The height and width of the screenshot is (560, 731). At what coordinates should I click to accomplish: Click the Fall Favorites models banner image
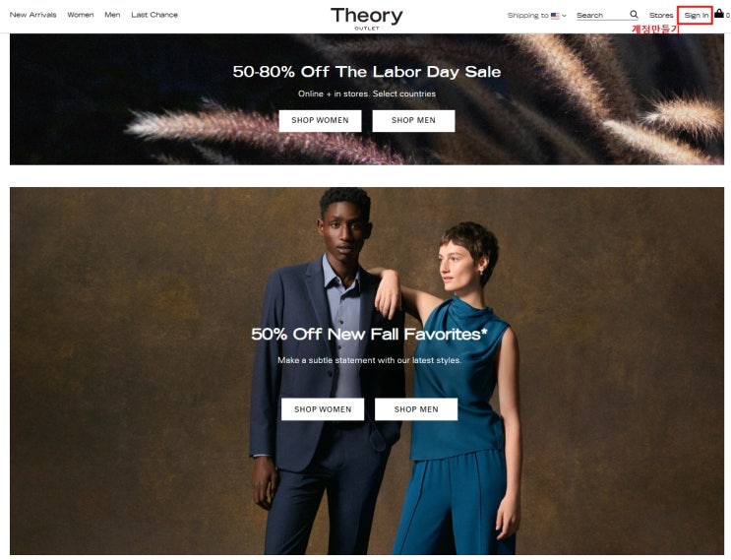[x=367, y=371]
